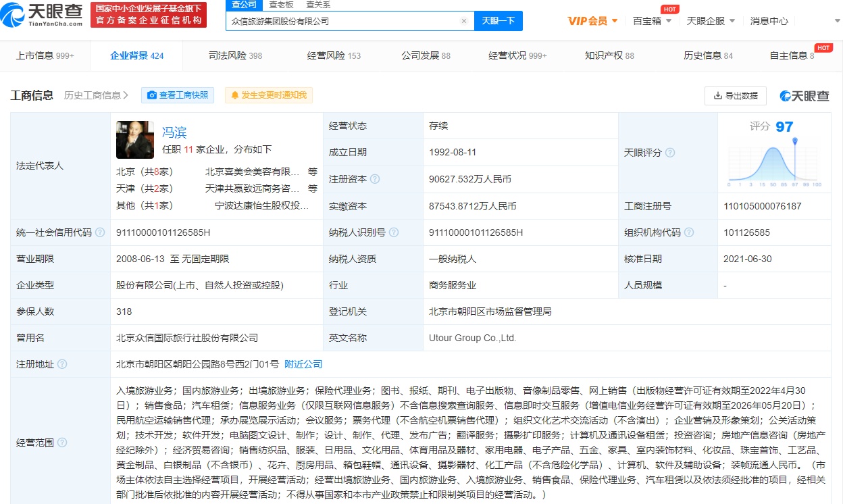Screen dimensions: 843x504
Task: Click 查看工商快照 button
Action: (x=178, y=95)
